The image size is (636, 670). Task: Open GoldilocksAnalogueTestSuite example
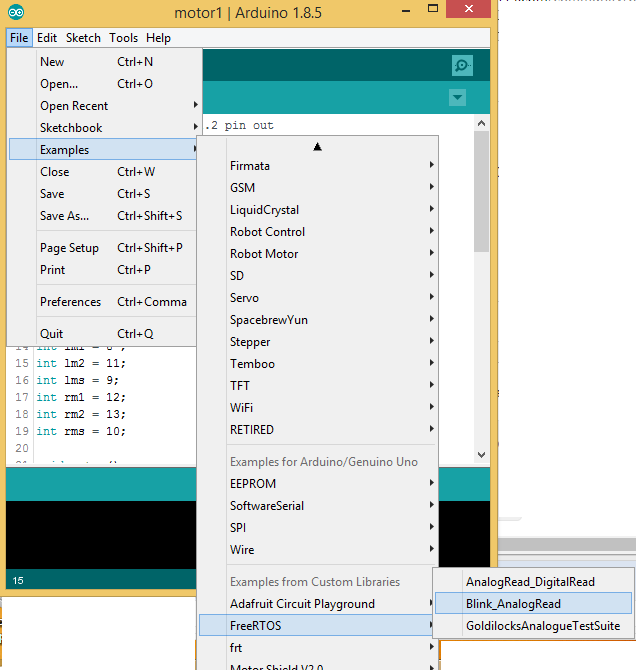coord(542,626)
